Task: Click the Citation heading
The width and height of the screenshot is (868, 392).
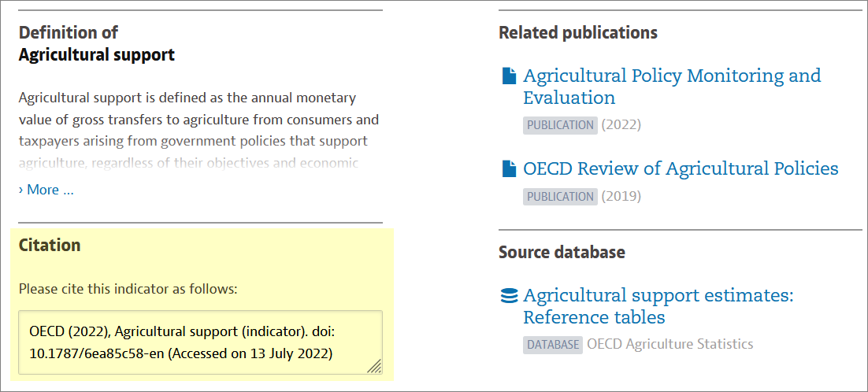Action: 50,245
